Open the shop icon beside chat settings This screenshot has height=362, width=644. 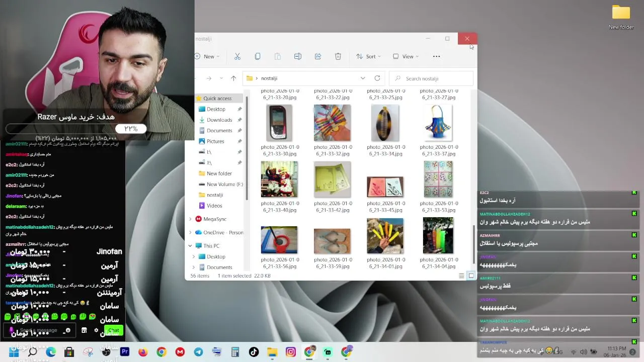point(84,330)
